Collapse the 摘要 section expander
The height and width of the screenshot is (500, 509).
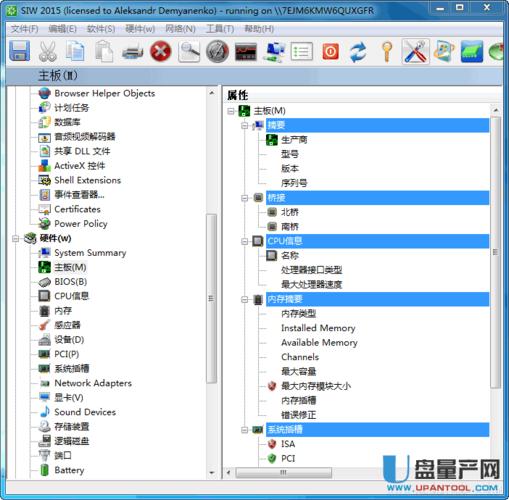coord(245,125)
